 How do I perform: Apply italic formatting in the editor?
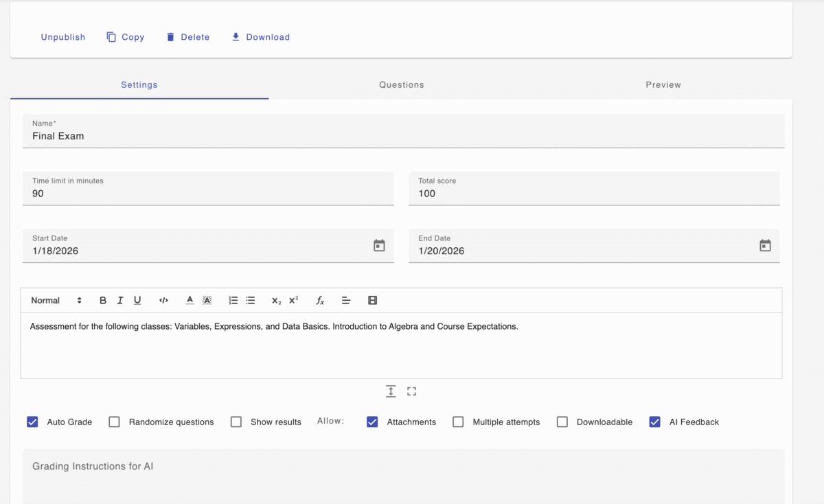click(120, 301)
